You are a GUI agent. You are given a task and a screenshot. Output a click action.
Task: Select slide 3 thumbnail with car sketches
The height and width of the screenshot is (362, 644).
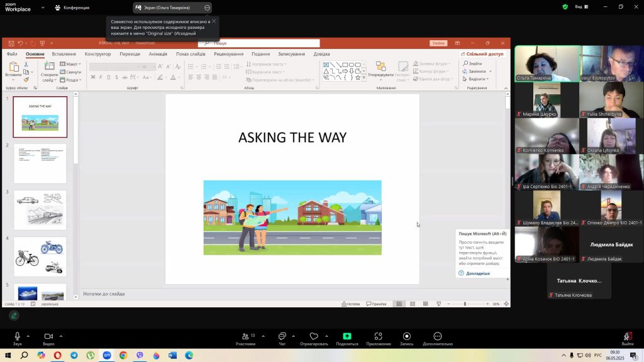pos(40,210)
